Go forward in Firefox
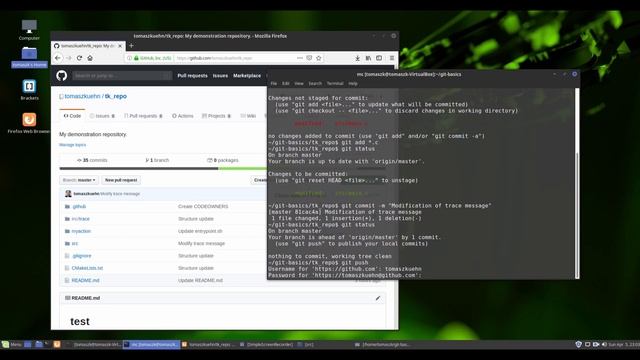640x360 pixels. (x=69, y=58)
